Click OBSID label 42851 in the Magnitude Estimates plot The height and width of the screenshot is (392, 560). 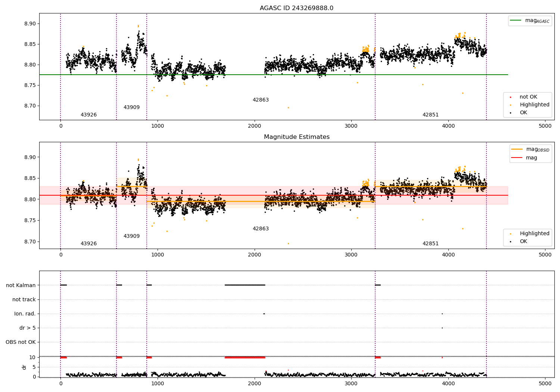pos(430,244)
